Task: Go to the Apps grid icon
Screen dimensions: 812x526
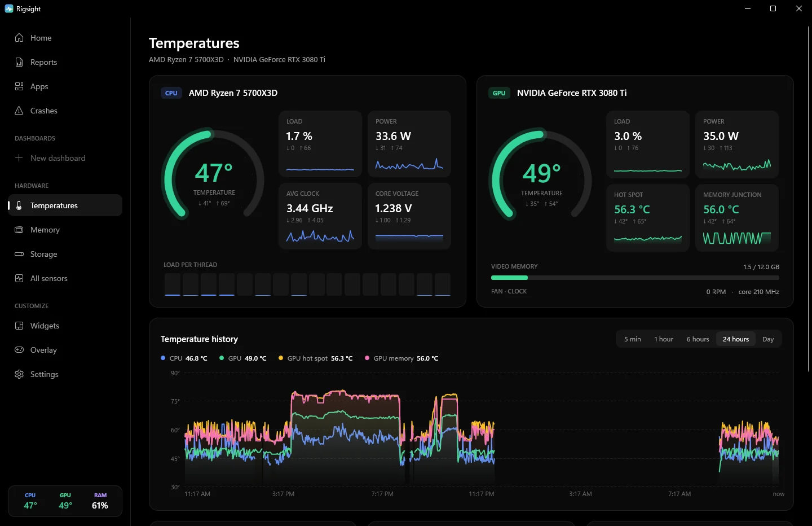Action: 19,86
